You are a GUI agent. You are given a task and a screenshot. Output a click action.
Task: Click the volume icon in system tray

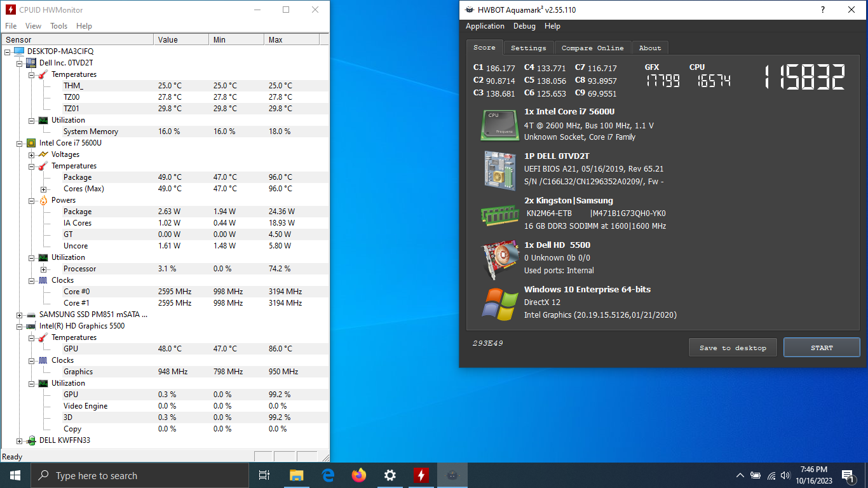[785, 475]
